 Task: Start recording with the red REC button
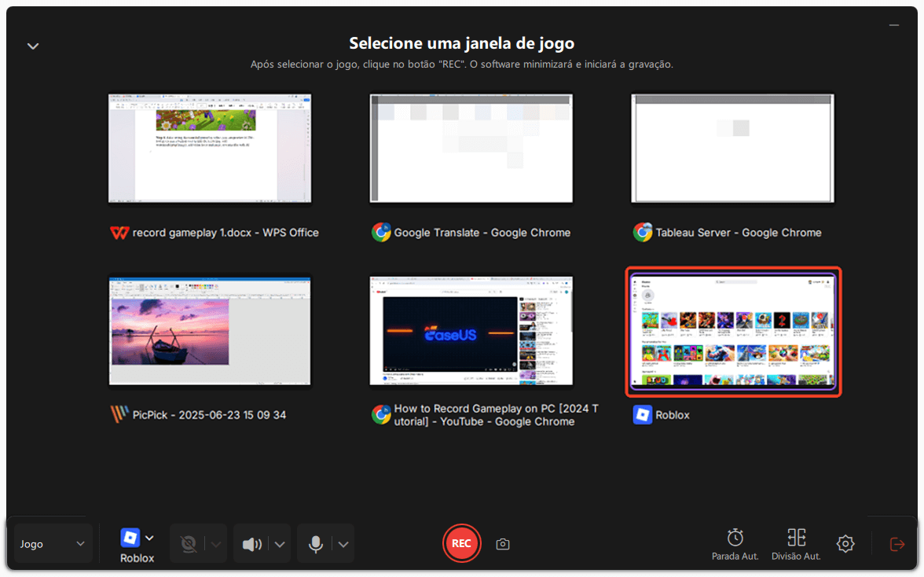pyautogui.click(x=461, y=543)
